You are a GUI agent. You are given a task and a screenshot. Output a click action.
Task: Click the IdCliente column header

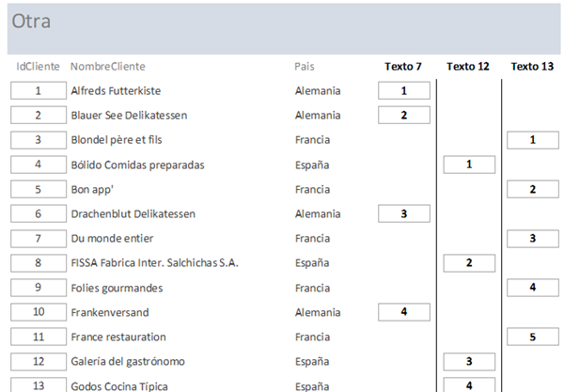38,67
